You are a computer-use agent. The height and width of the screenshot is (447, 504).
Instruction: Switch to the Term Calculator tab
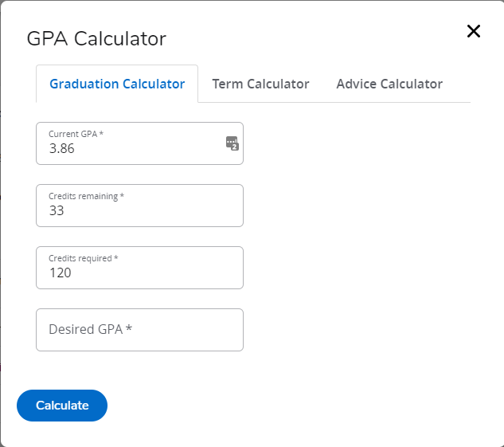pos(260,84)
